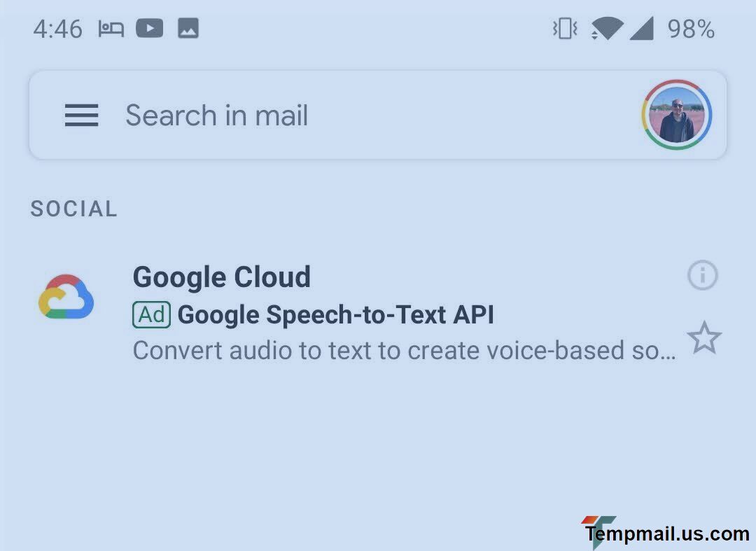Image resolution: width=756 pixels, height=551 pixels.
Task: Tap the 4:46 clock
Action: [x=57, y=29]
